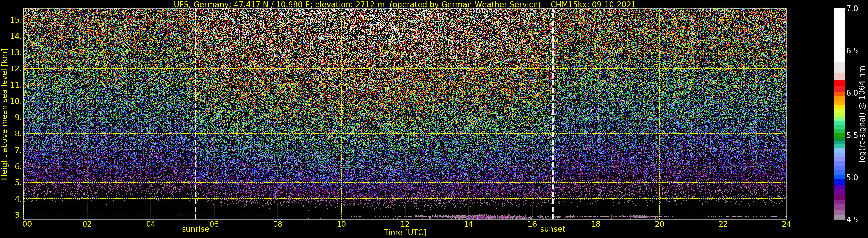This screenshot has height=238, width=868.
Task: Click the 15 km height tick label
Action: 16,20
